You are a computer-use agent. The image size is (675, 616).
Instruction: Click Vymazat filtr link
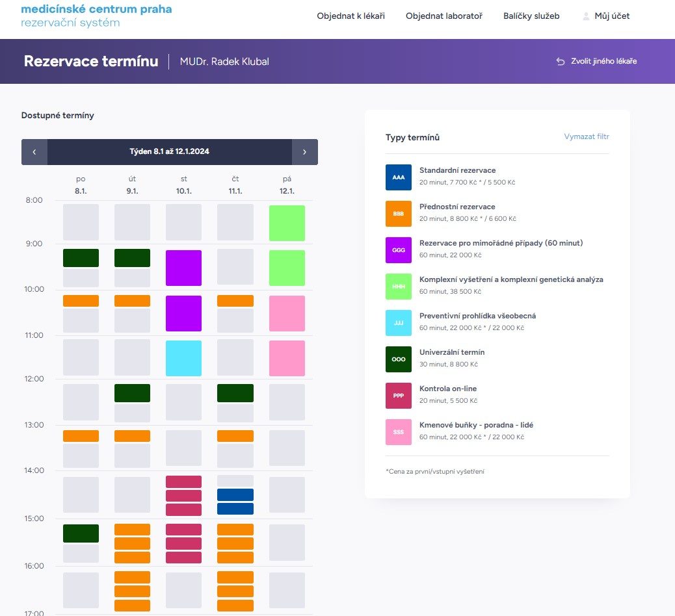click(x=586, y=136)
